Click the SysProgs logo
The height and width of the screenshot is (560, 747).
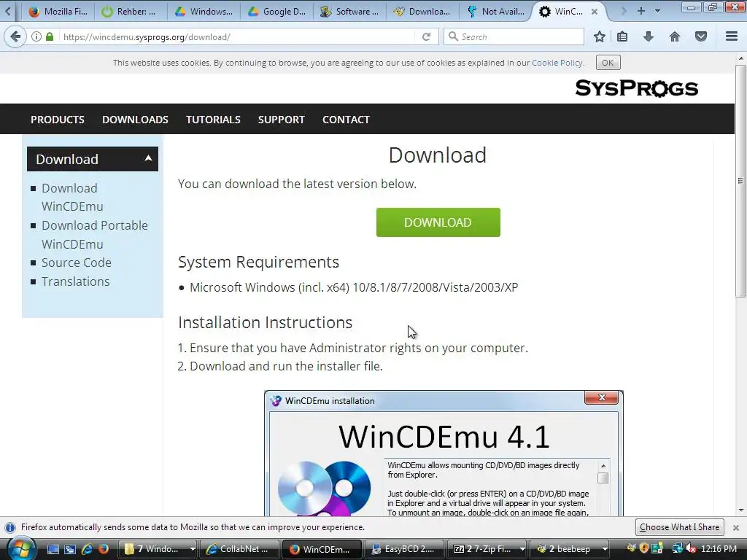pyautogui.click(x=636, y=88)
